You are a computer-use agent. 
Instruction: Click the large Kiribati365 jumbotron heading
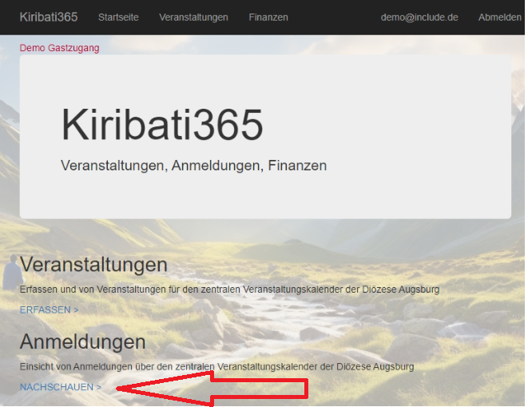(x=161, y=125)
